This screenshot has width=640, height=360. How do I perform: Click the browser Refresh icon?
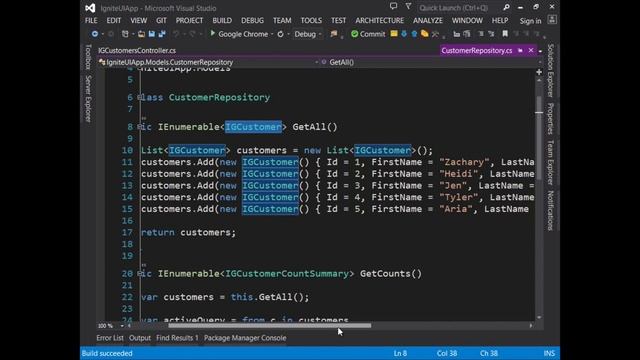click(x=280, y=34)
